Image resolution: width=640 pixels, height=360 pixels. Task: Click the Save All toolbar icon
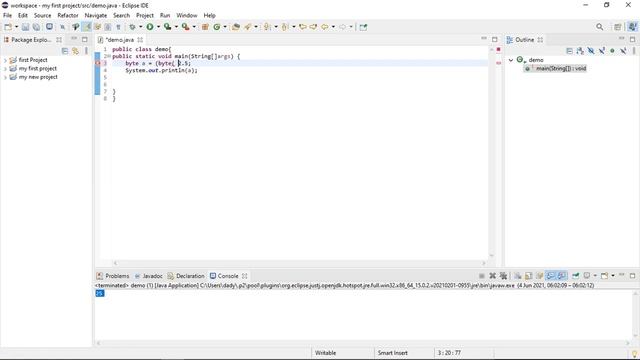[36, 27]
